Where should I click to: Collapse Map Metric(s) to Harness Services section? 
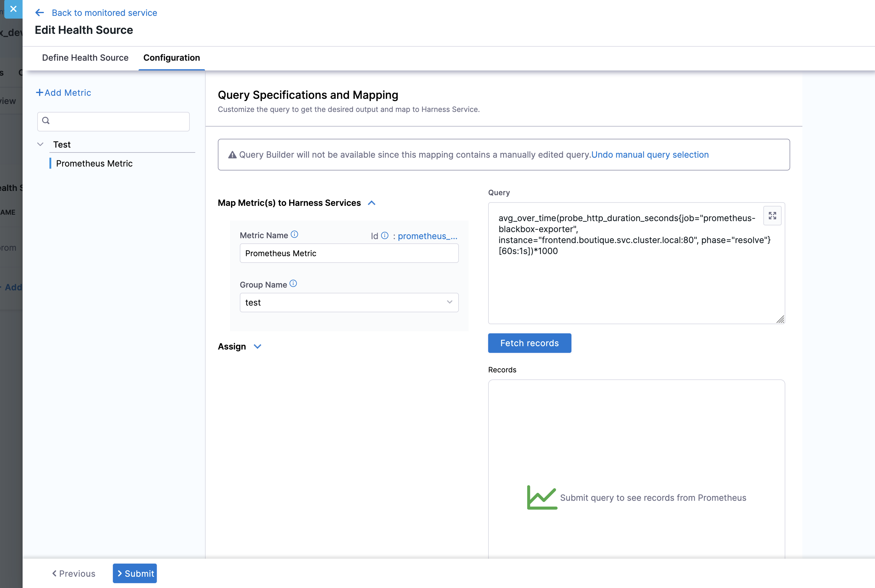pyautogui.click(x=372, y=203)
